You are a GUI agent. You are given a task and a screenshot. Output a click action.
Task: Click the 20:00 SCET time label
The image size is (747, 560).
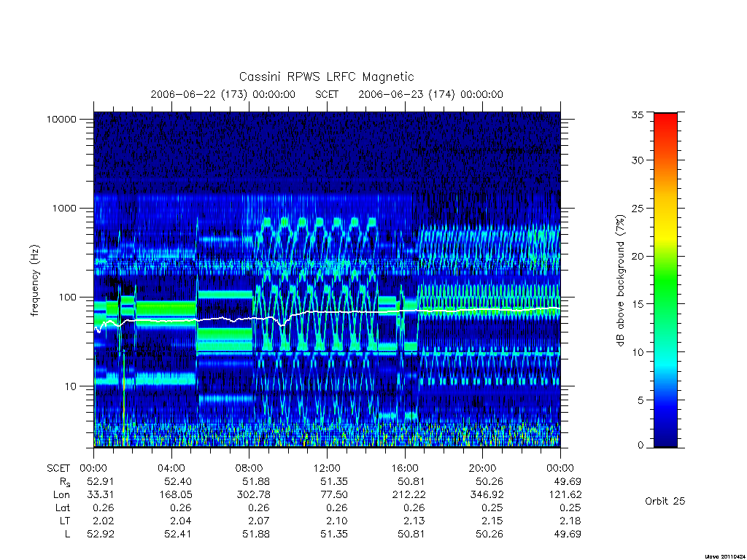pos(482,468)
